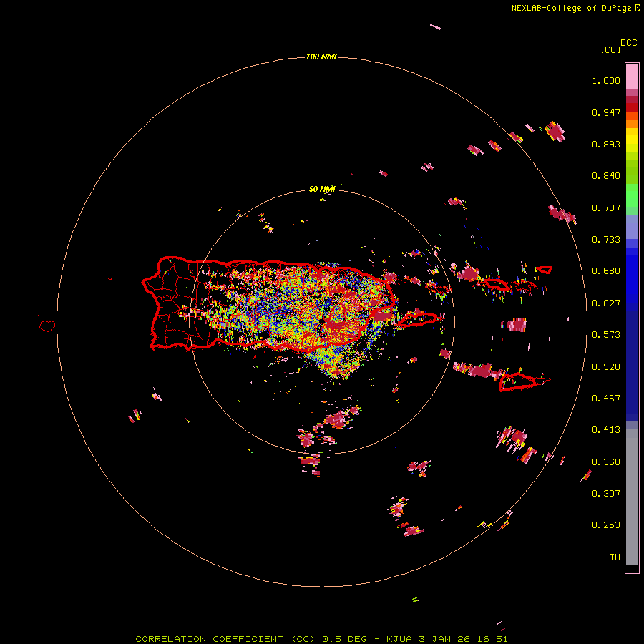Click the 0.413 legend value

pos(606,430)
